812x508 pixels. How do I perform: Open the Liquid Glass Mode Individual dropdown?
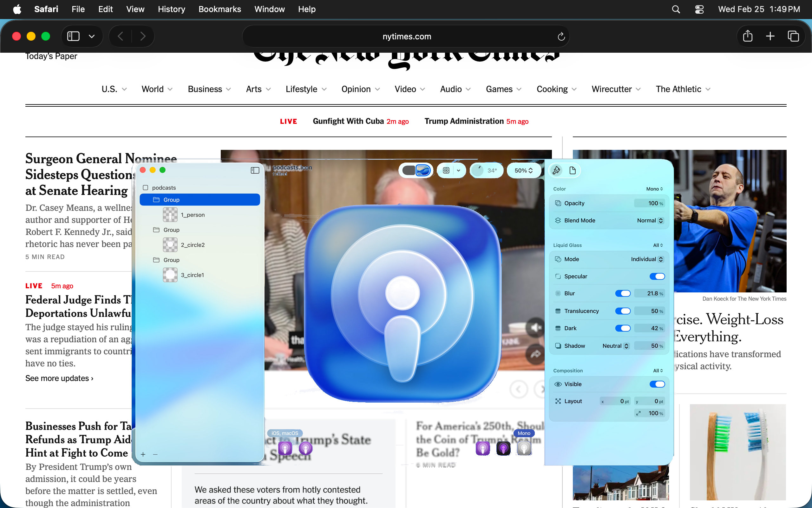647,259
